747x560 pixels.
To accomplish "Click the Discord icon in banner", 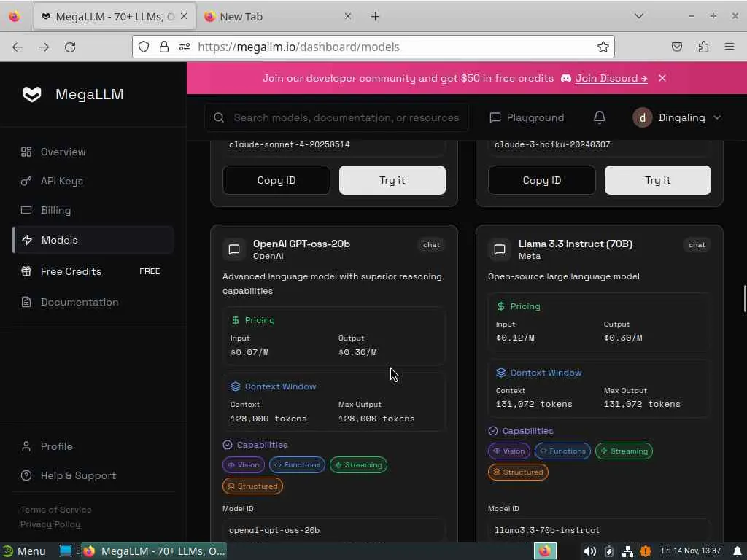I will (566, 78).
